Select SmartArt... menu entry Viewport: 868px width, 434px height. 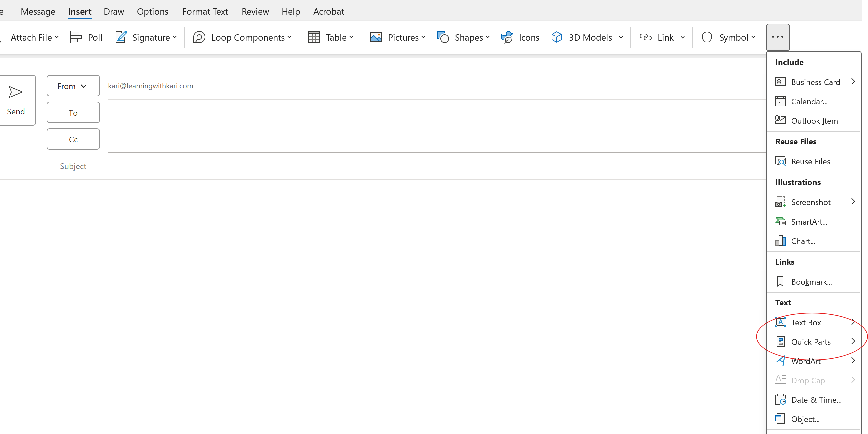[x=809, y=222]
